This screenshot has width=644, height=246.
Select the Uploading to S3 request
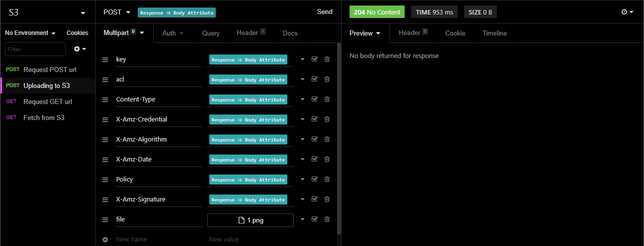point(48,85)
